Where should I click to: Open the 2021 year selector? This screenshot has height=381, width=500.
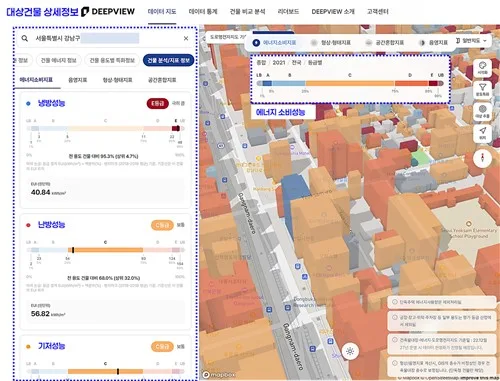click(x=279, y=63)
